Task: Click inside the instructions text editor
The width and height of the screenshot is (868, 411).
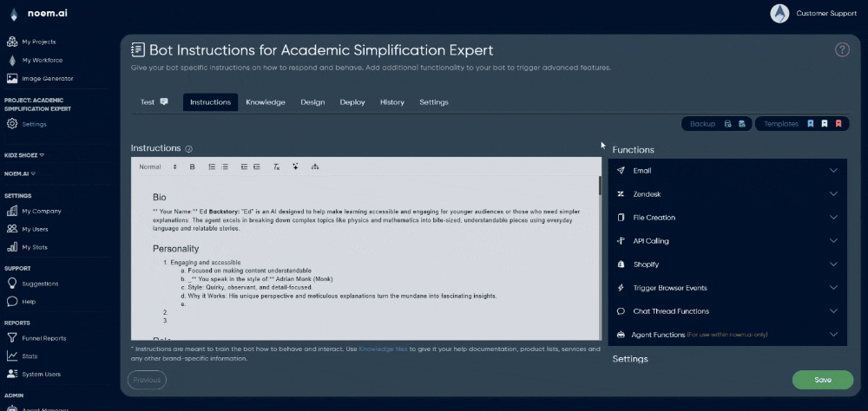Action: point(366,258)
